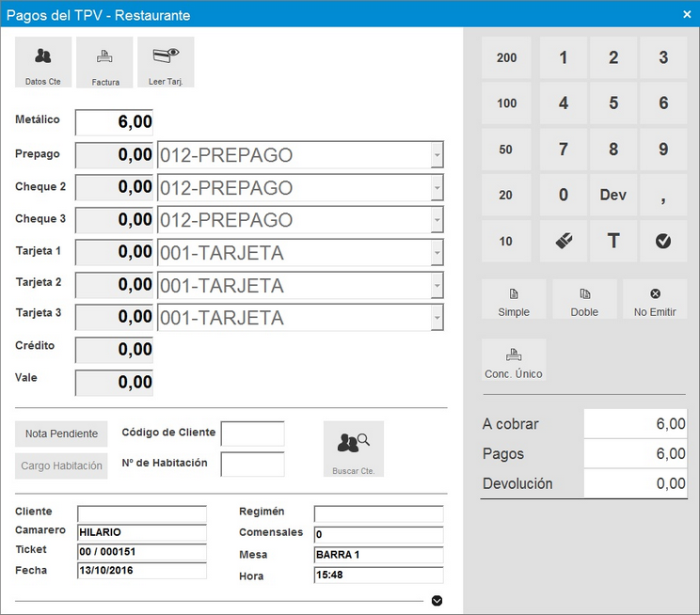Click Conc. Único printer button

pos(514,360)
